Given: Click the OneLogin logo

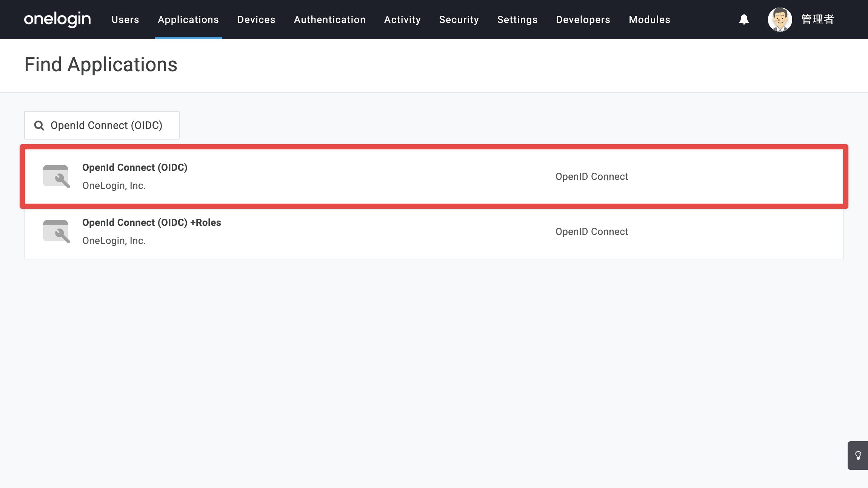Looking at the screenshot, I should (x=57, y=19).
